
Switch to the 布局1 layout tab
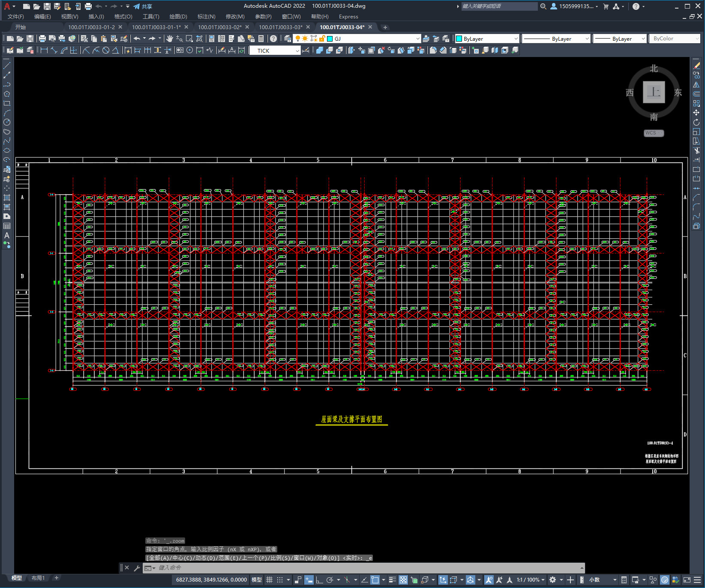tap(38, 578)
